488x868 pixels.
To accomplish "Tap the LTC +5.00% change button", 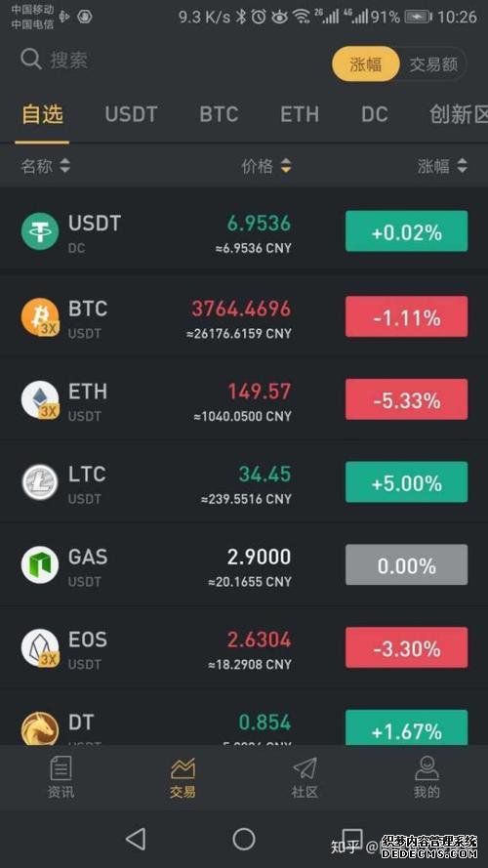I will (x=407, y=482).
